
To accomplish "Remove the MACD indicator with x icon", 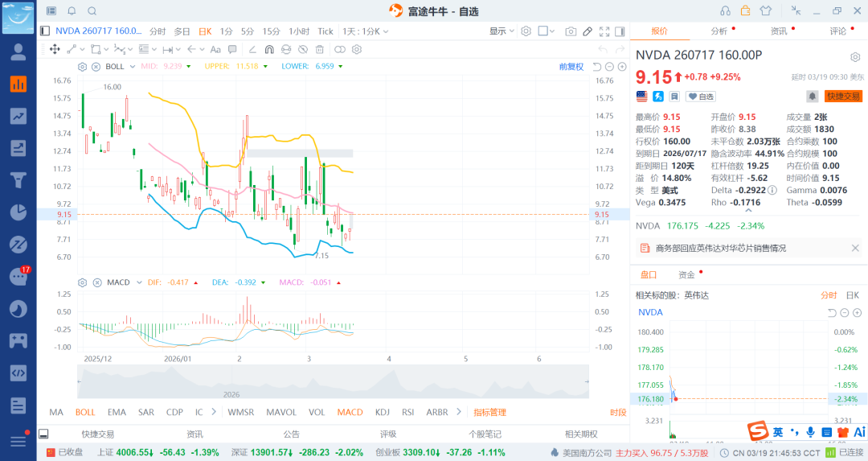I will tap(97, 282).
